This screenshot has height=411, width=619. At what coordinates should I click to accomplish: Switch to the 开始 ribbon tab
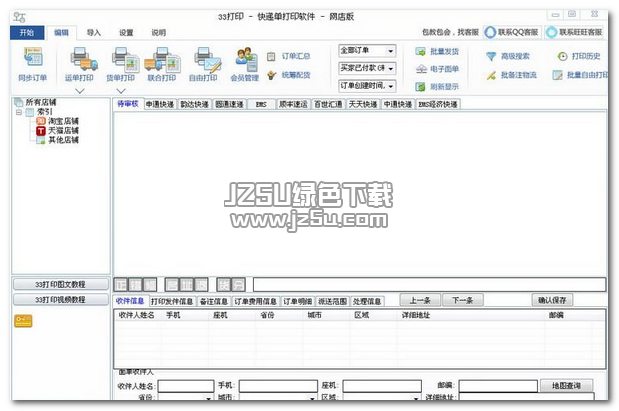point(27,32)
